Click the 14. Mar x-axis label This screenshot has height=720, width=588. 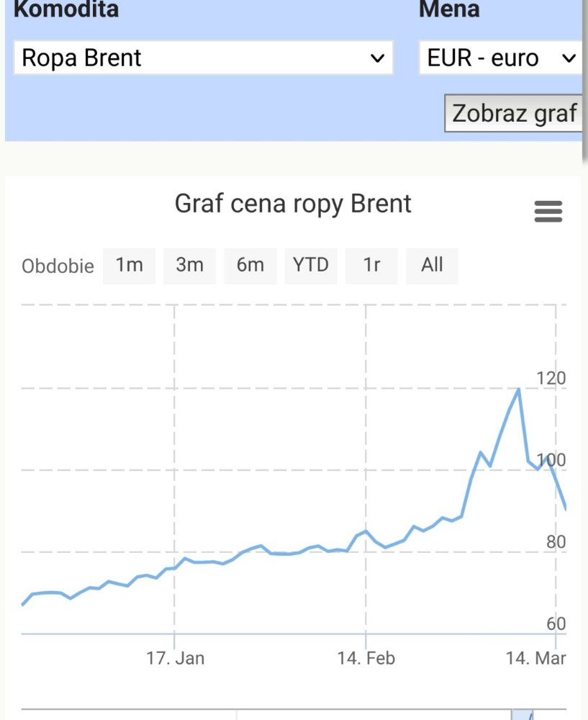point(535,658)
